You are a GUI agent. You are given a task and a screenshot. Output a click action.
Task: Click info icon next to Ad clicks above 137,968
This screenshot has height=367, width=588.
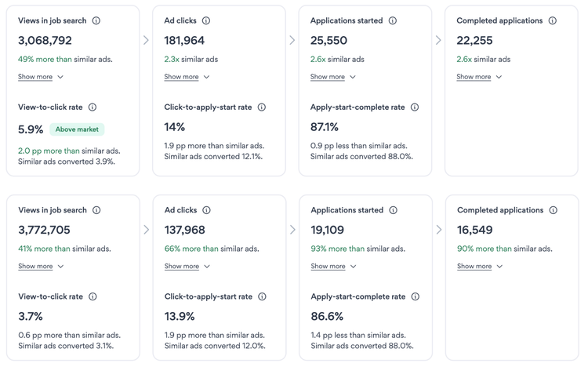pos(207,210)
